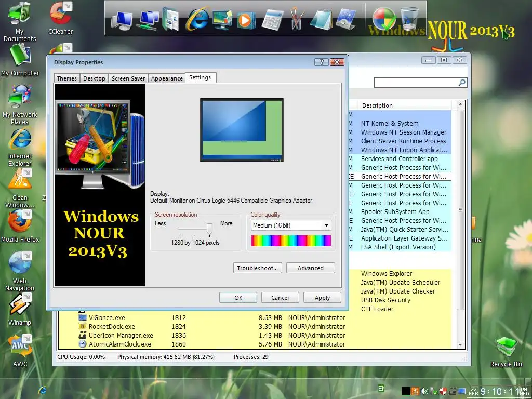Open the Clean Windows desktop shortcut

[x=20, y=189]
